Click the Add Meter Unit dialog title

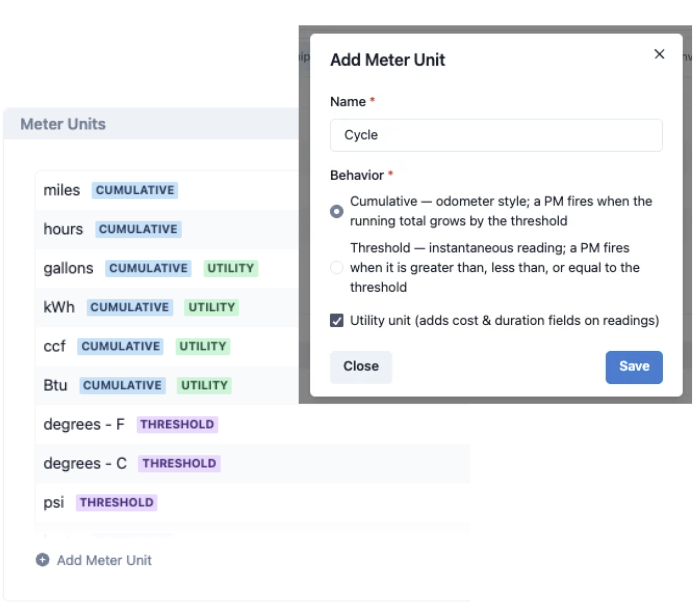coord(388,60)
